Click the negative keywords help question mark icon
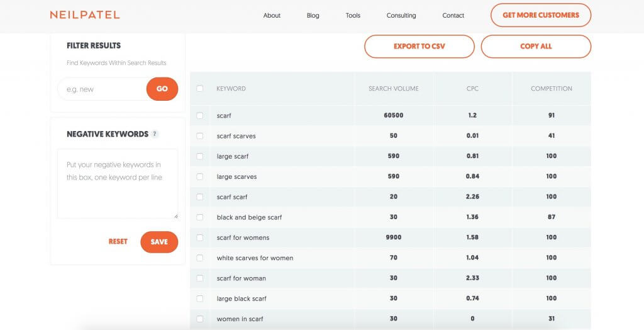Screen dimensions: 644x330 click(x=155, y=134)
